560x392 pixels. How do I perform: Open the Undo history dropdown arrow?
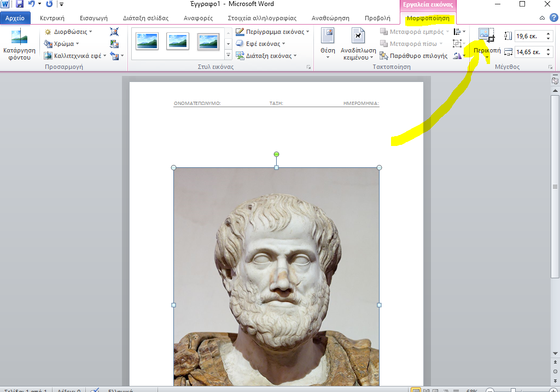(x=39, y=4)
